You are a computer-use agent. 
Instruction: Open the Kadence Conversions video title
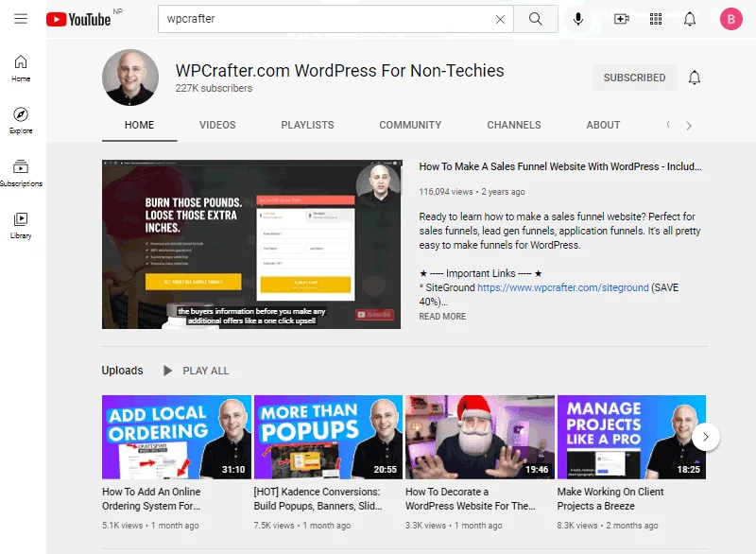[x=318, y=498]
